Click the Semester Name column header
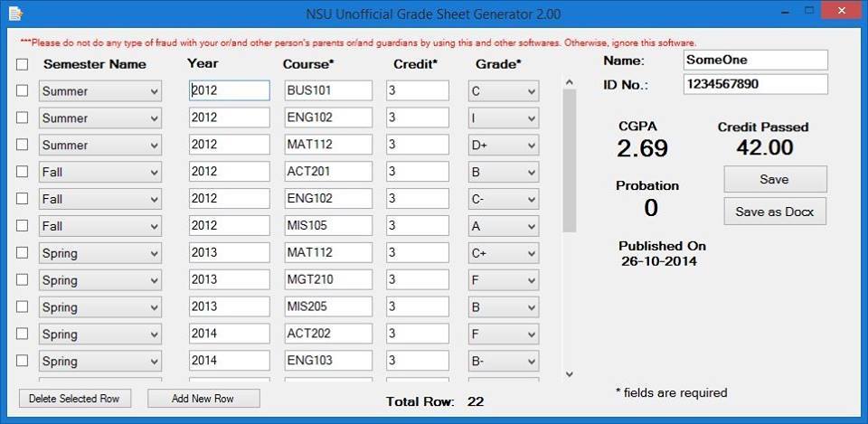Viewport: 868px width, 424px height. pos(95,64)
